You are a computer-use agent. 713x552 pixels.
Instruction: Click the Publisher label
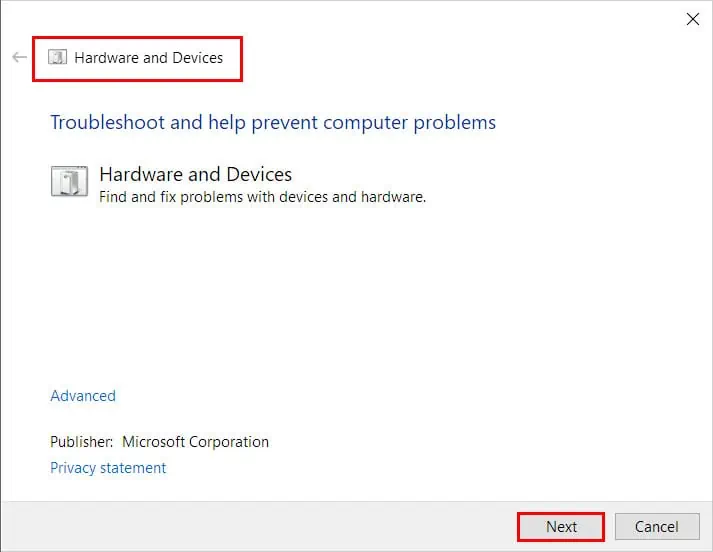(x=81, y=442)
